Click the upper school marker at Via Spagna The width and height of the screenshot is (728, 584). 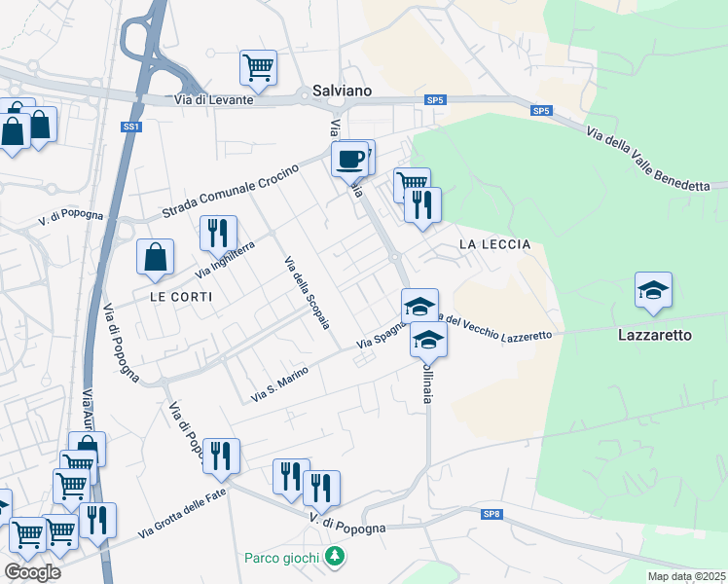click(419, 306)
